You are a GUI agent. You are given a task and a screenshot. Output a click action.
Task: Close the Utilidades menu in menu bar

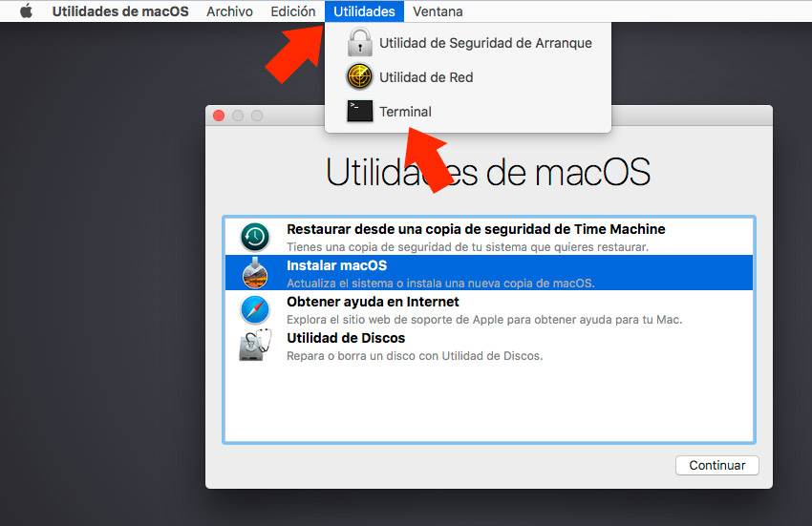364,11
